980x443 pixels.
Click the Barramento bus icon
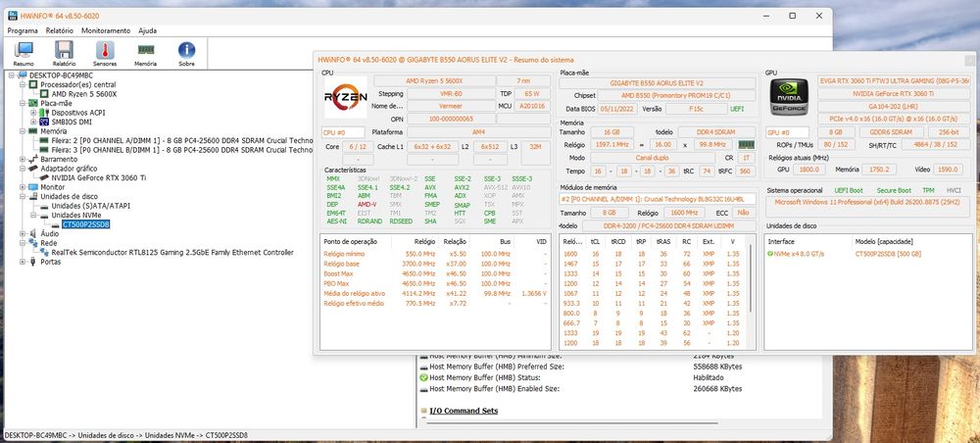(32, 160)
